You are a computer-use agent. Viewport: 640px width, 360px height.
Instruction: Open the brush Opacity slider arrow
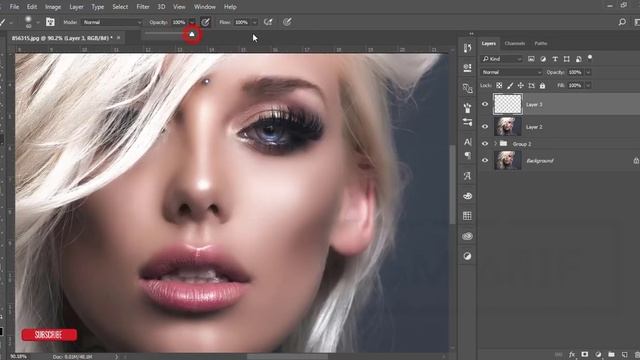[192, 22]
